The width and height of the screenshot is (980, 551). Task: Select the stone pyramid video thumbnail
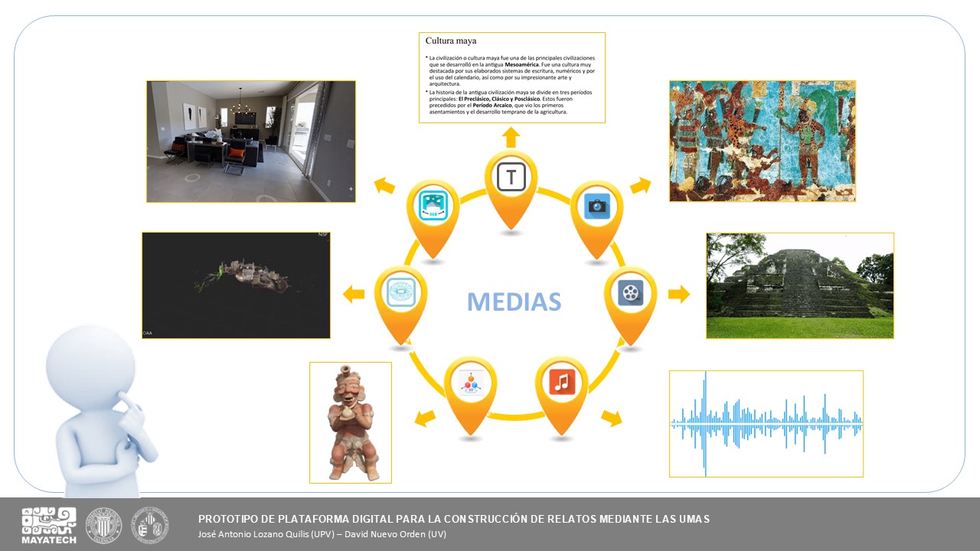799,285
